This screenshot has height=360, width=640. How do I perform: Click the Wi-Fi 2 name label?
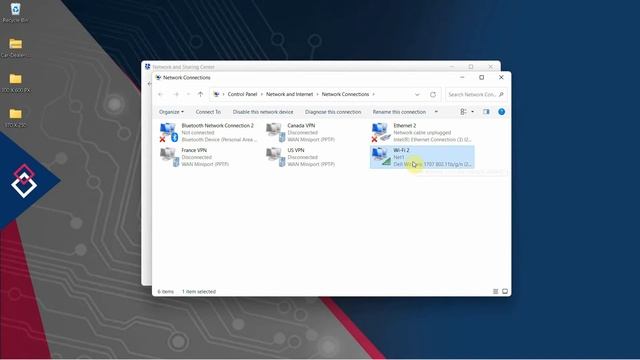pyautogui.click(x=401, y=150)
